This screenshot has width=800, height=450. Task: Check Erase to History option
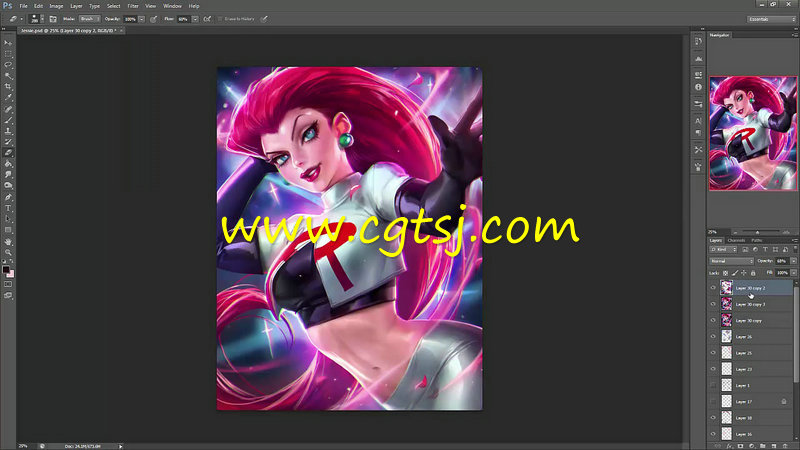tap(220, 19)
